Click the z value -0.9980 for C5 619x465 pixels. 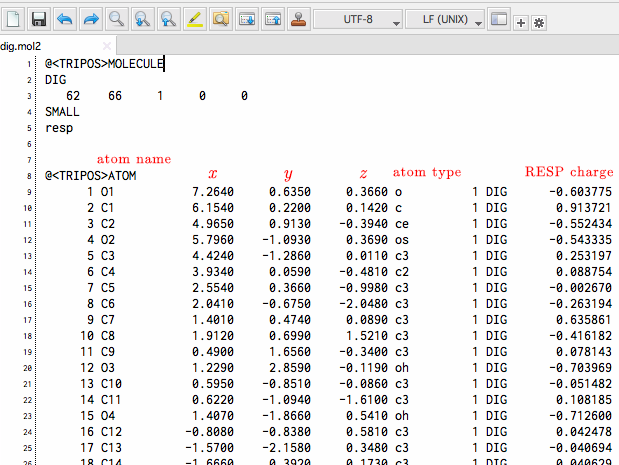[x=364, y=288]
